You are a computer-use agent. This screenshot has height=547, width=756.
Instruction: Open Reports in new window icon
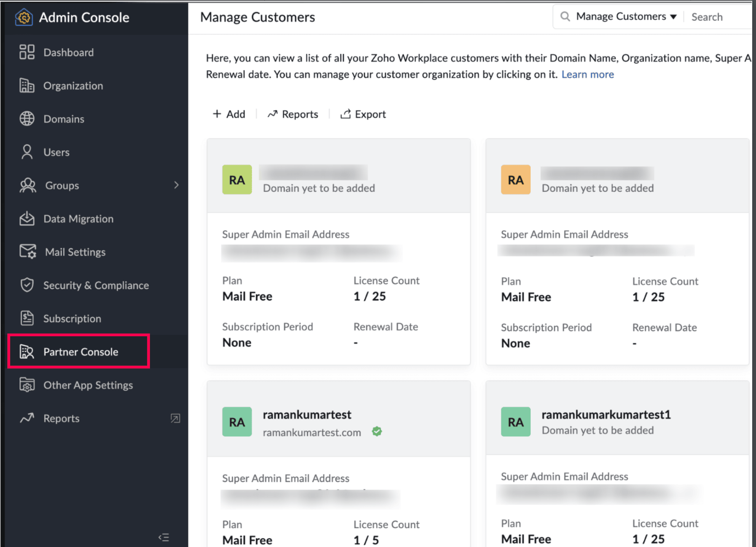[175, 418]
